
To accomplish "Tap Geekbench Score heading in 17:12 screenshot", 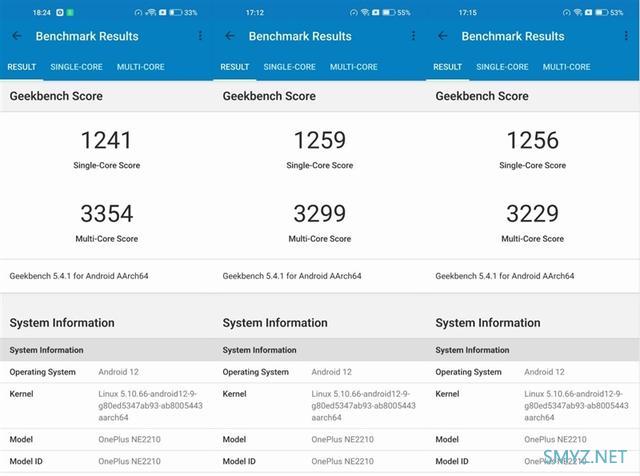I will [x=269, y=96].
